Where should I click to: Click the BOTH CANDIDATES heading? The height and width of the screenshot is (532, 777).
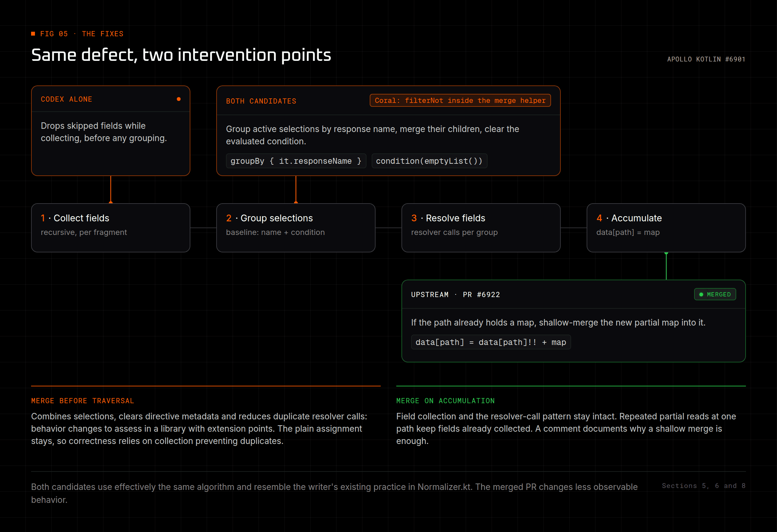tap(261, 101)
